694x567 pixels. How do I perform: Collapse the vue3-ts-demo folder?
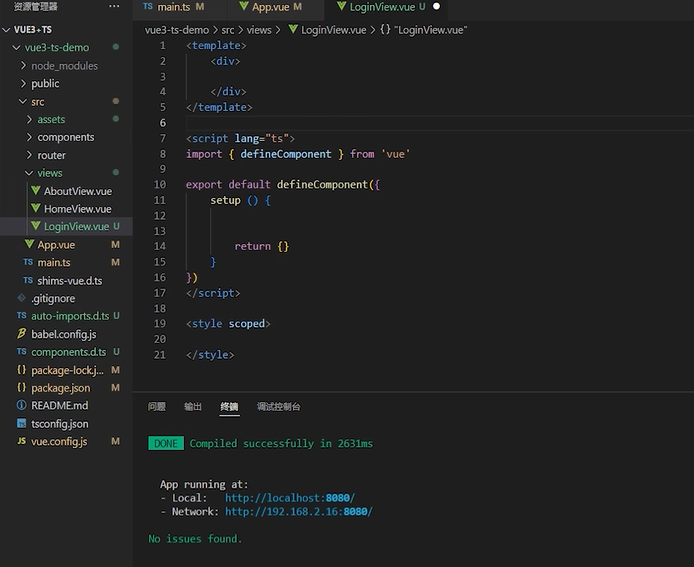tap(16, 47)
